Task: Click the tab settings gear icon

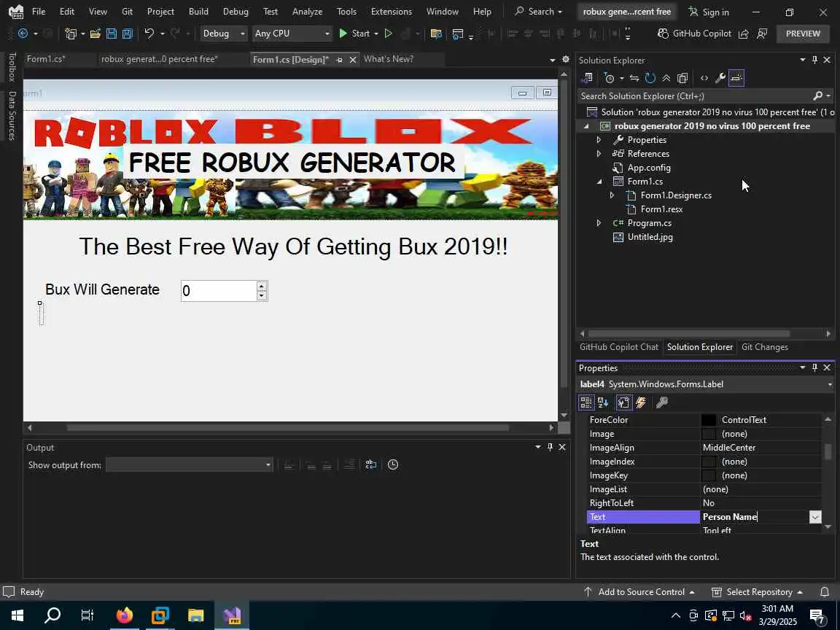Action: pos(565,60)
